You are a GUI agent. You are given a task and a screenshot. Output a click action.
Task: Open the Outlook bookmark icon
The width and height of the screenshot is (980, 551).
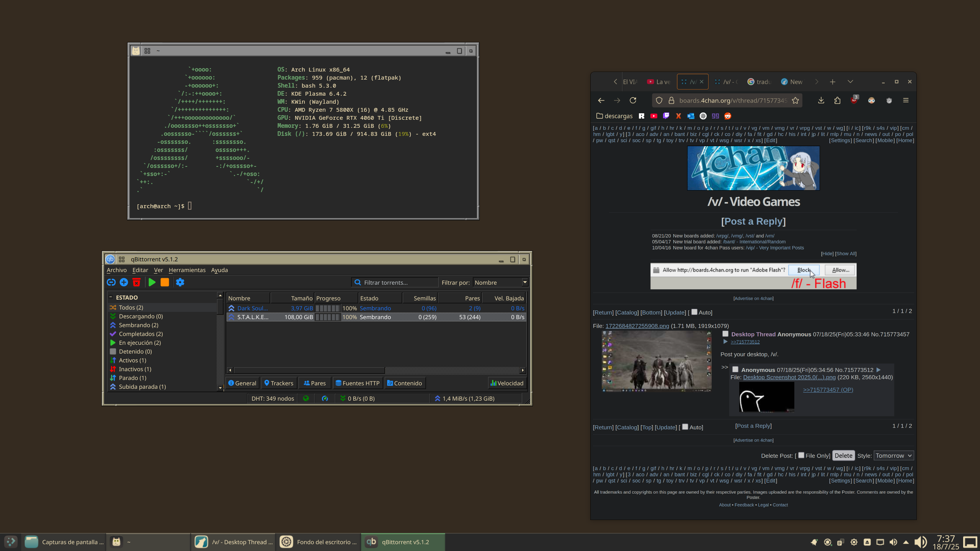pos(691,116)
